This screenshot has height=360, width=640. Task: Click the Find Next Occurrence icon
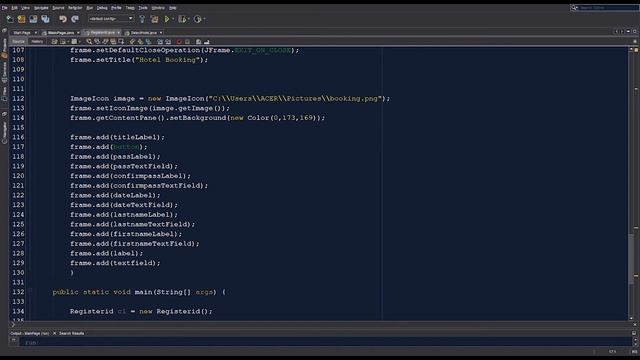tap(105, 41)
